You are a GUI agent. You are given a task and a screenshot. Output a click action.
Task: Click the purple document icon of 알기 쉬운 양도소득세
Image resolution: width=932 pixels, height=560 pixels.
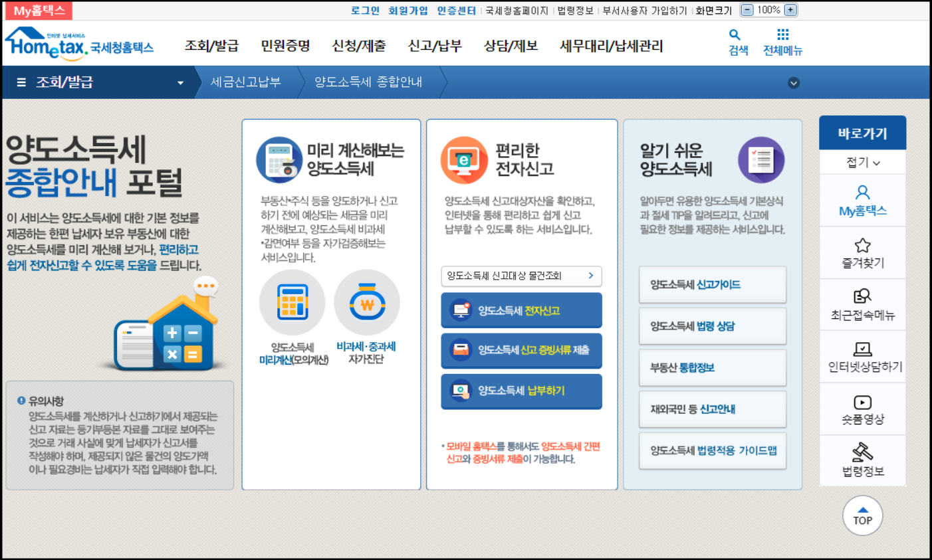pyautogui.click(x=761, y=160)
